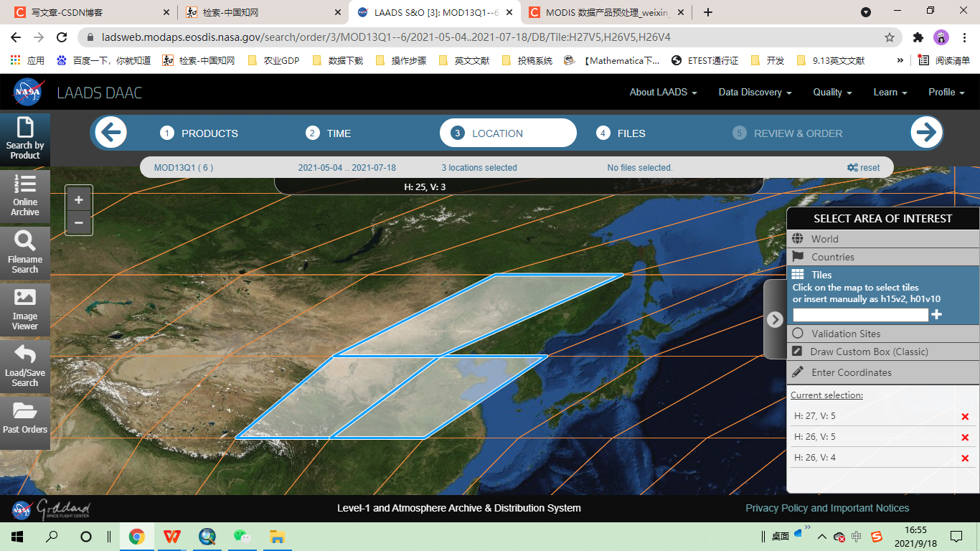The width and height of the screenshot is (980, 551).
Task: Open the Profile dropdown
Action: 946,92
